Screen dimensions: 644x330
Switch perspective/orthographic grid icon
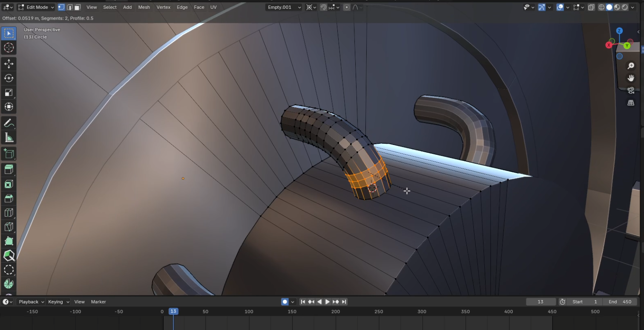(x=631, y=103)
